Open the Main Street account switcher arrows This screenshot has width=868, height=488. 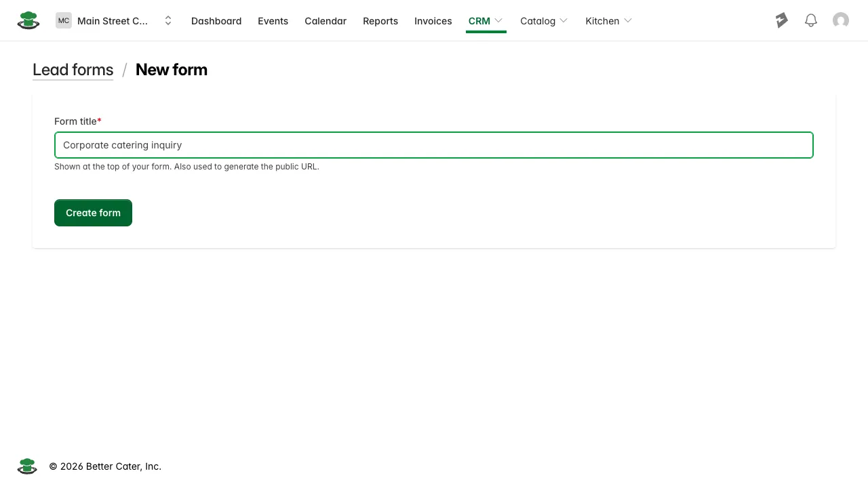tap(168, 21)
